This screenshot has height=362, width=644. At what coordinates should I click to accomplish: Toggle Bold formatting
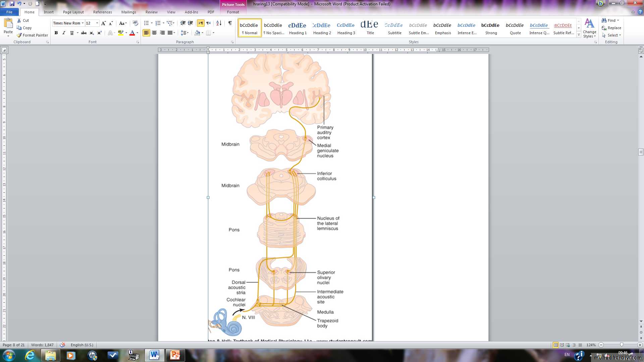[x=56, y=33]
